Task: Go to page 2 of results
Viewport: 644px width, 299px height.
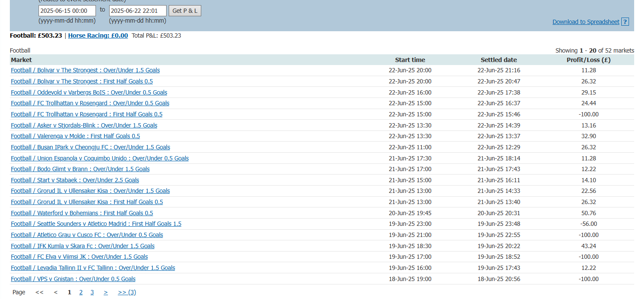Action: (x=81, y=292)
